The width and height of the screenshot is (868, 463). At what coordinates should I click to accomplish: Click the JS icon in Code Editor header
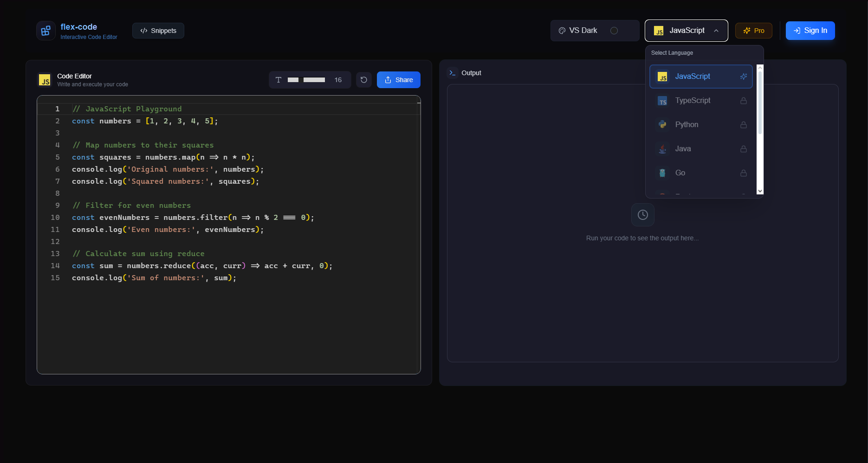45,80
